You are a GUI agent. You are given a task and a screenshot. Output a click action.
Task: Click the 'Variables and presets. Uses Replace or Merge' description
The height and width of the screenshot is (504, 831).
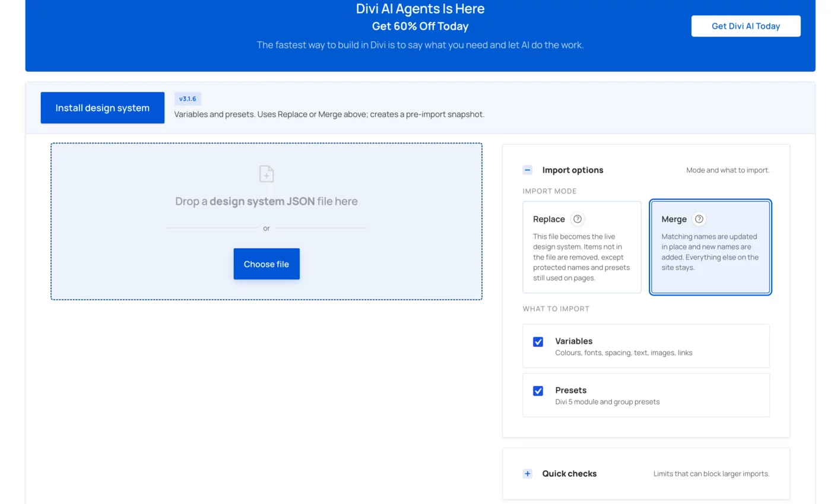[x=329, y=114]
